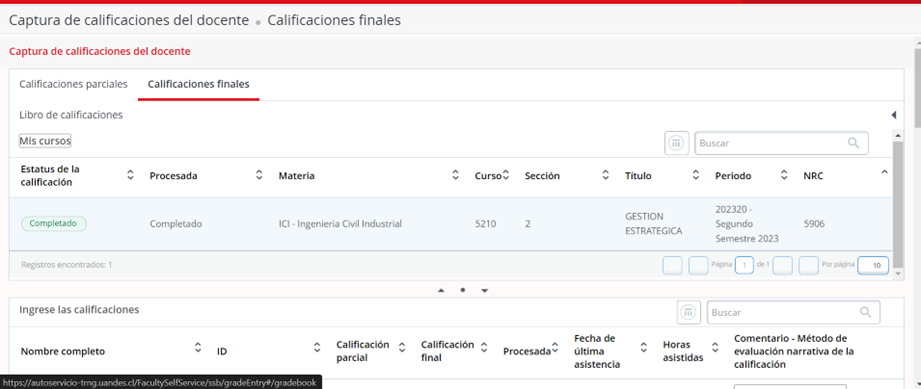Go to the first page of courses
The height and width of the screenshot is (389, 921).
(x=673, y=266)
